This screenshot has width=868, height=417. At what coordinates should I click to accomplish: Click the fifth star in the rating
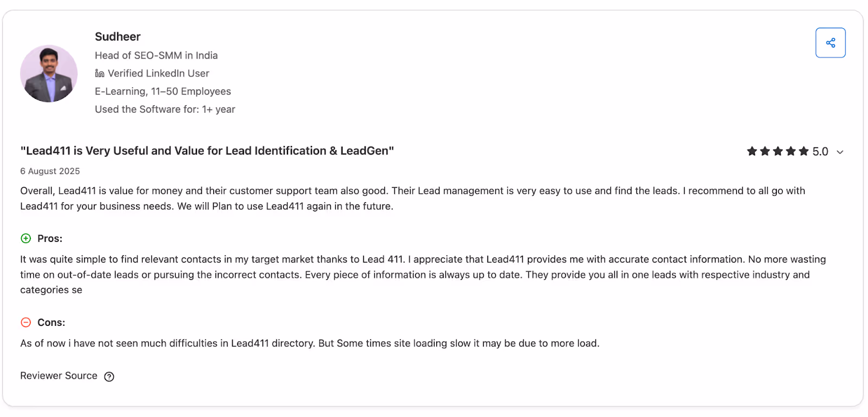tap(802, 152)
